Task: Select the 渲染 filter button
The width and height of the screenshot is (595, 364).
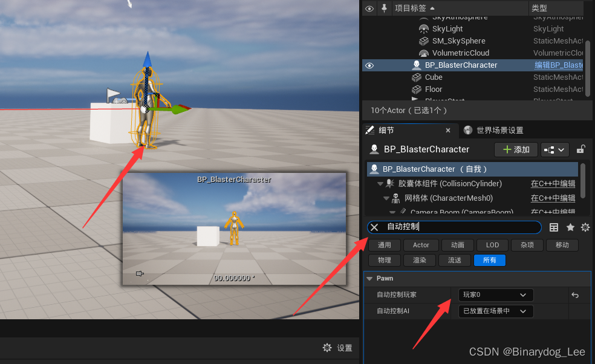Action: point(420,261)
